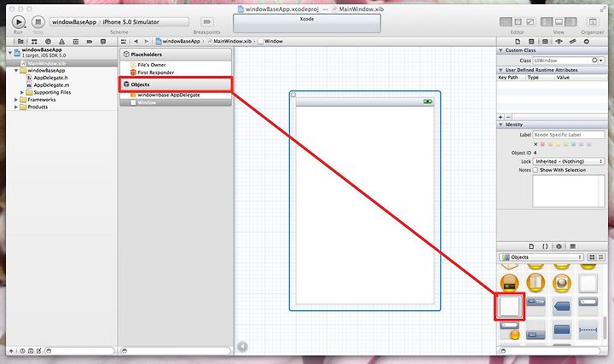Expand the Supporting Files group
The height and width of the screenshot is (364, 614).
[x=22, y=92]
